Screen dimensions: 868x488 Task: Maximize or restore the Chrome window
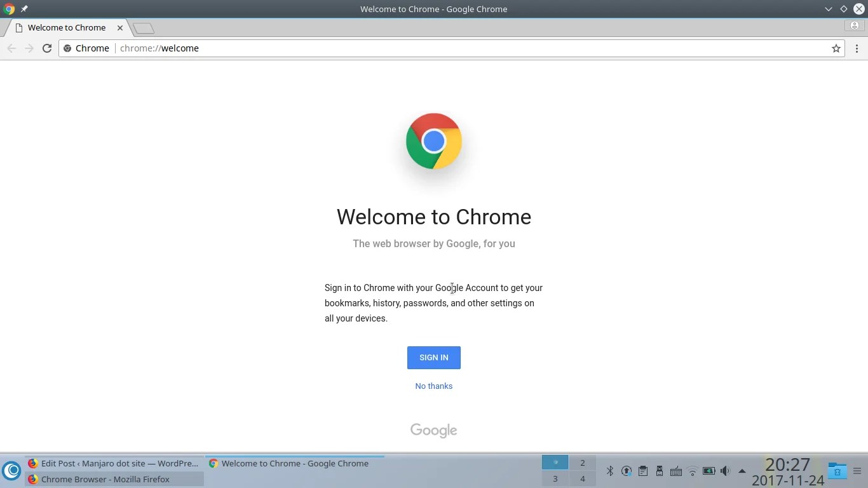pyautogui.click(x=843, y=9)
